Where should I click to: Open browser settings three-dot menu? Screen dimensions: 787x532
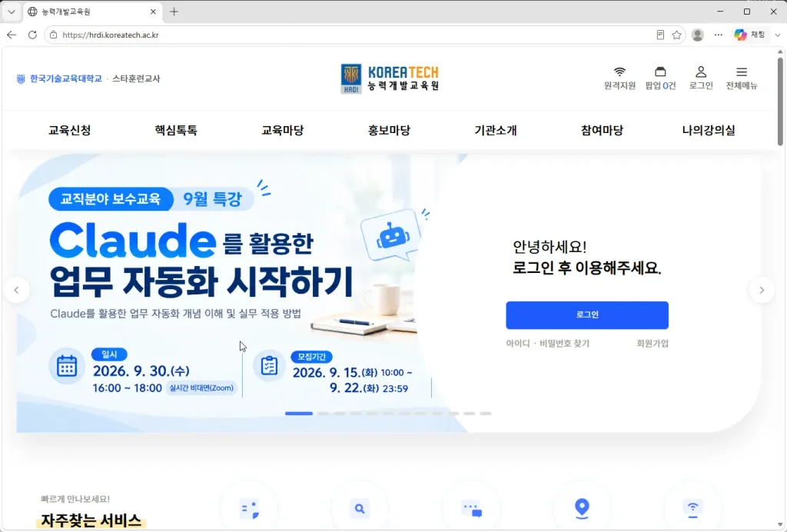coord(719,35)
